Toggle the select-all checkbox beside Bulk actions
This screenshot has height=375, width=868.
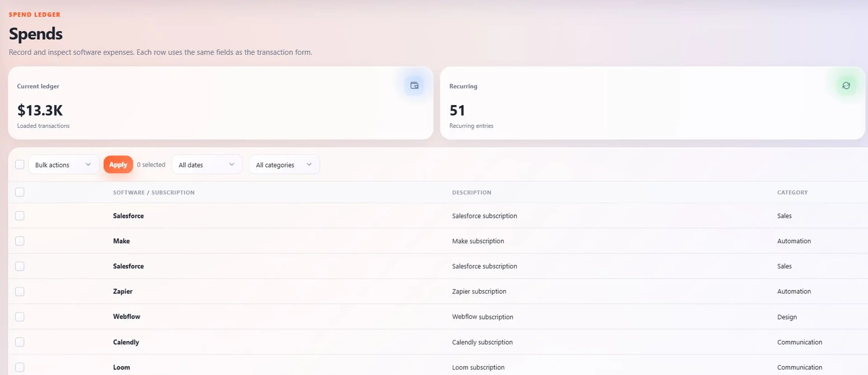[20, 165]
